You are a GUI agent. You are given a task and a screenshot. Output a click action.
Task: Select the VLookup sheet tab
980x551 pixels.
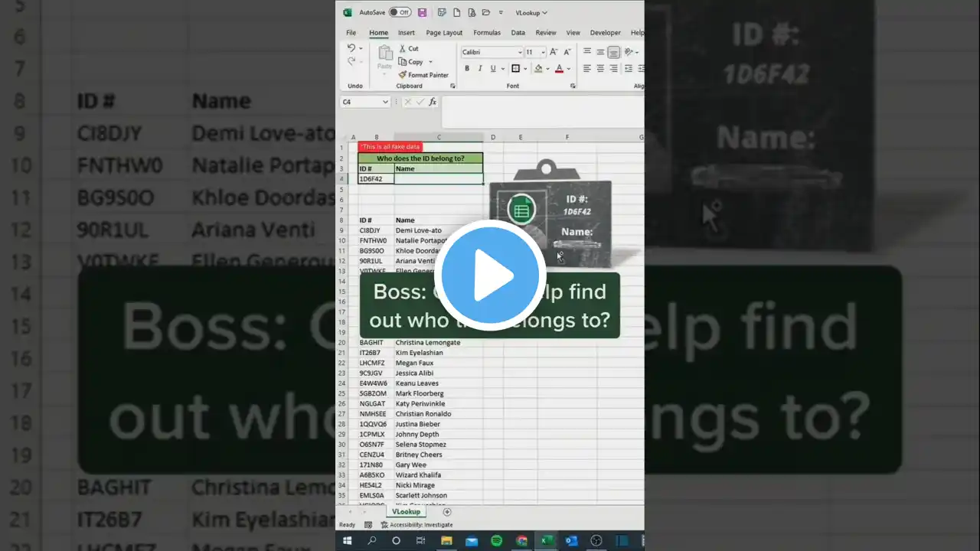(x=406, y=512)
